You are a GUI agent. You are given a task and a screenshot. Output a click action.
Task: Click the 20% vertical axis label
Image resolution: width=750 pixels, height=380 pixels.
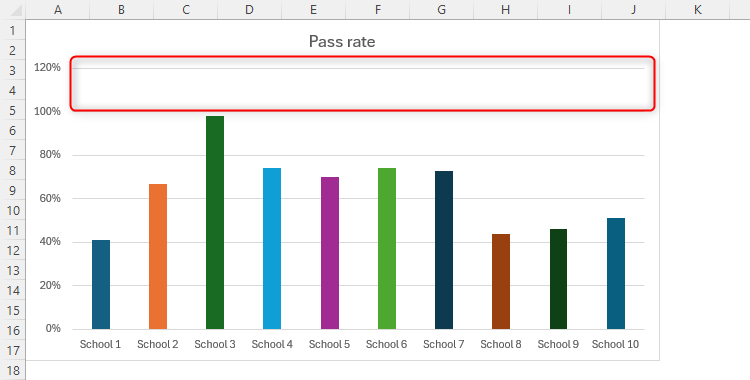pyautogui.click(x=50, y=285)
